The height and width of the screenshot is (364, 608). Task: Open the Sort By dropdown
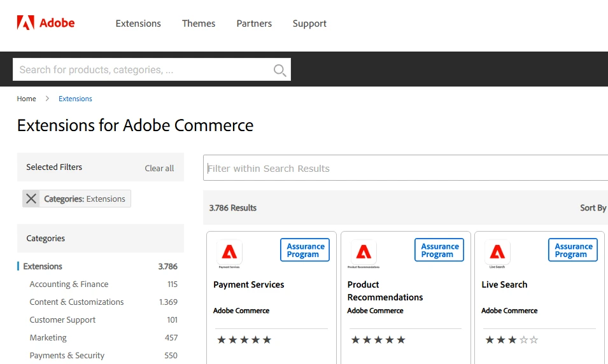[593, 208]
